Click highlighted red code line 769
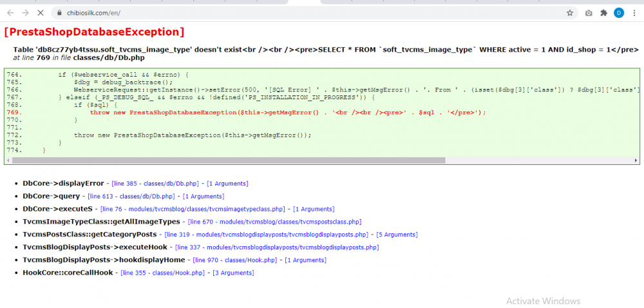This screenshot has width=644, height=308. 288,112
